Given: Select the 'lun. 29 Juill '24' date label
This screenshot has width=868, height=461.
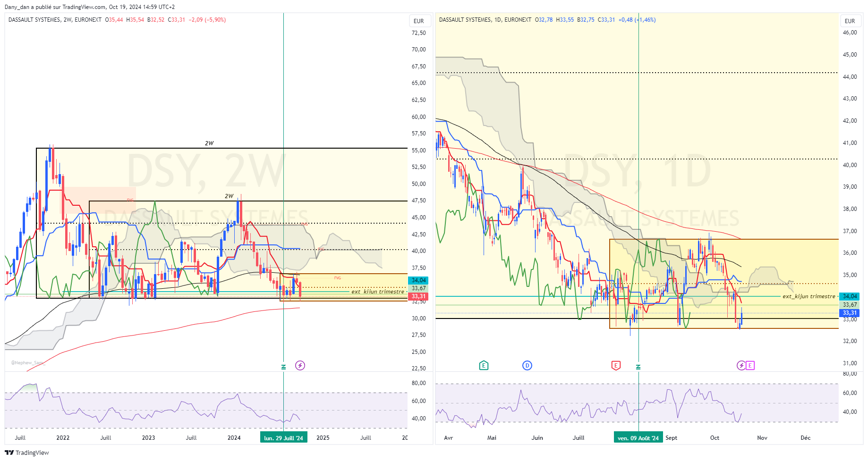Looking at the screenshot, I should pyautogui.click(x=284, y=438).
